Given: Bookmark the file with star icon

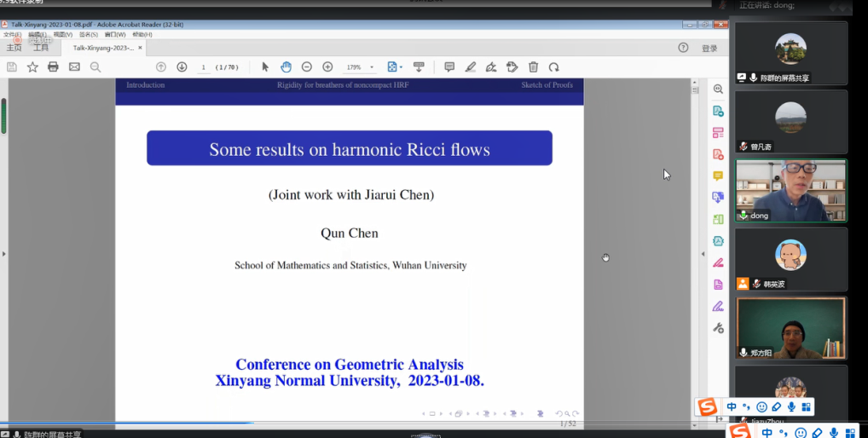Looking at the screenshot, I should (x=32, y=67).
